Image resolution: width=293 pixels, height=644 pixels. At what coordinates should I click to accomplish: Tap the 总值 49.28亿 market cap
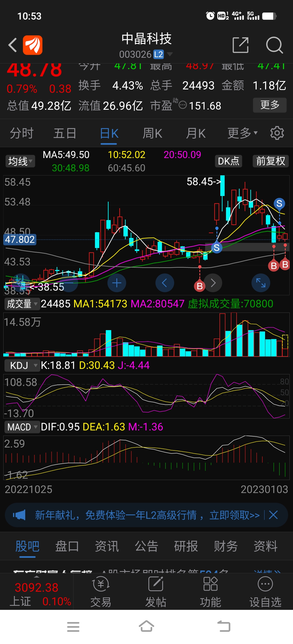39,106
